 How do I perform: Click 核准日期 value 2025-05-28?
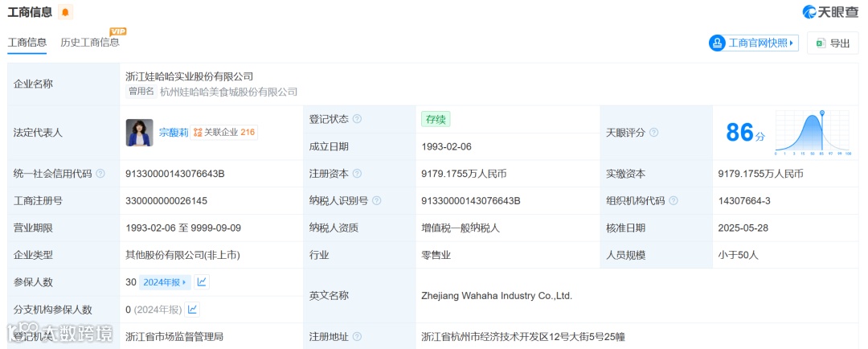(743, 228)
